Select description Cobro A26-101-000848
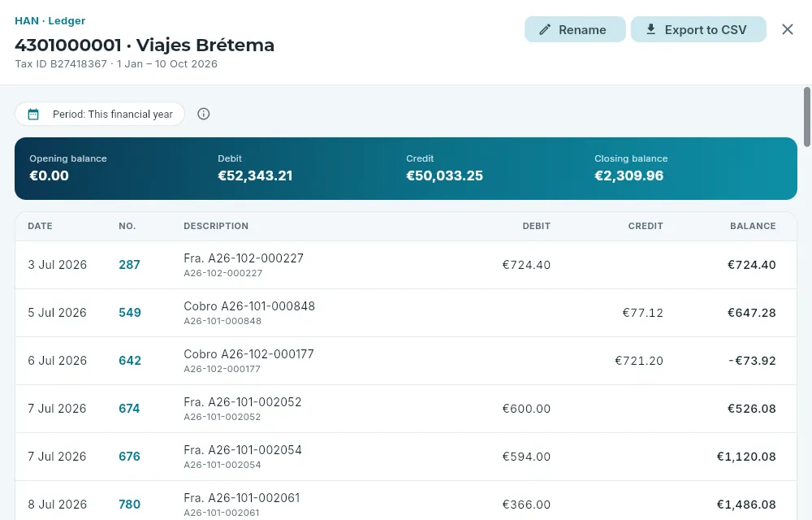Screen dimensions: 812x520 tap(249, 306)
